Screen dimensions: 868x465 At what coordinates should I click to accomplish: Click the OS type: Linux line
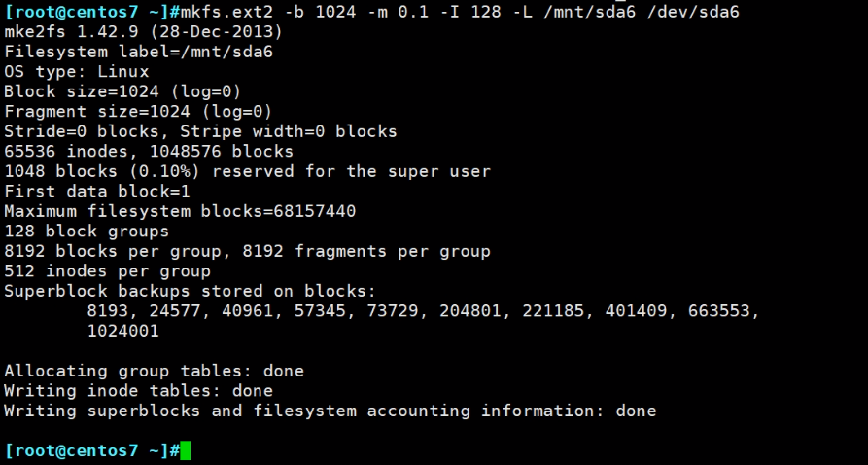pyautogui.click(x=77, y=71)
